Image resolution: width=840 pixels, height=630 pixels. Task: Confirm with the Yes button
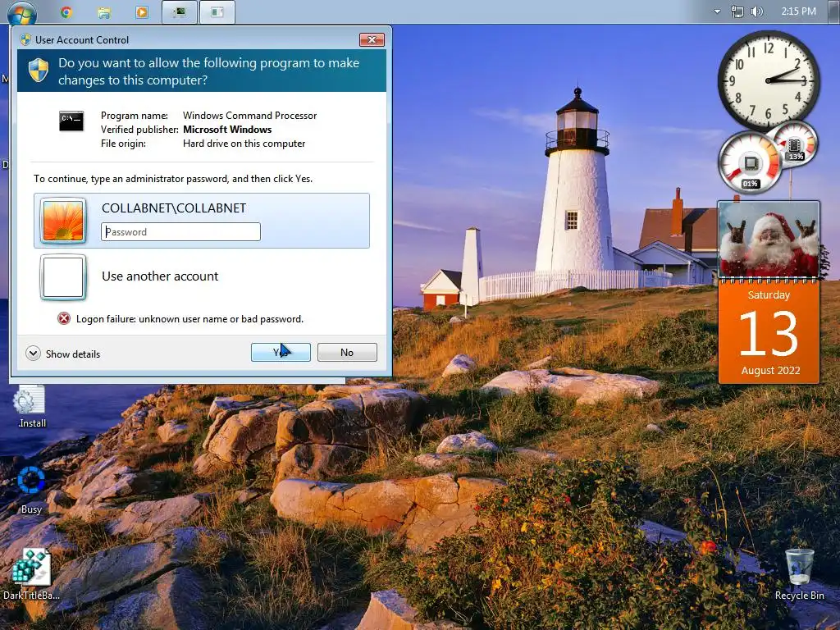pyautogui.click(x=281, y=352)
